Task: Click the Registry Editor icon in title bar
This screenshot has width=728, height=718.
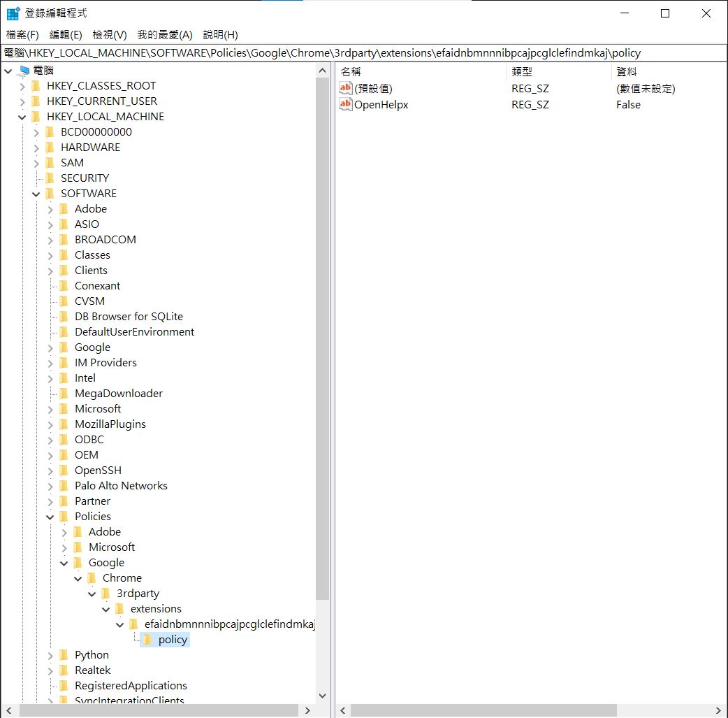Action: [x=11, y=12]
